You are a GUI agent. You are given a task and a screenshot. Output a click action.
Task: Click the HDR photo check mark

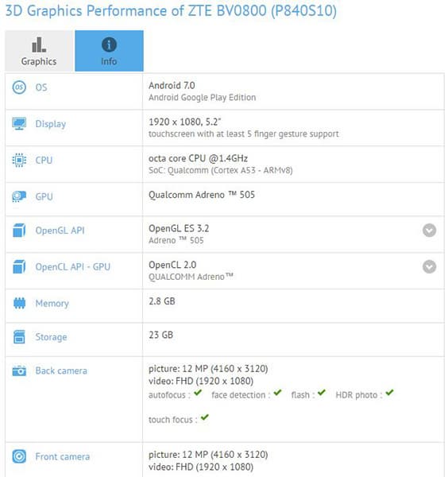pos(389,393)
